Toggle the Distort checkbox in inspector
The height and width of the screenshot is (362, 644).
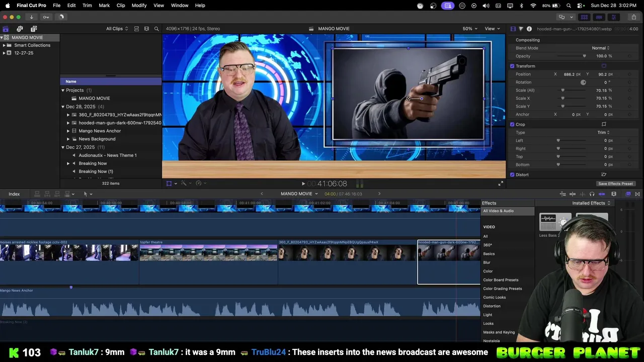pyautogui.click(x=512, y=174)
